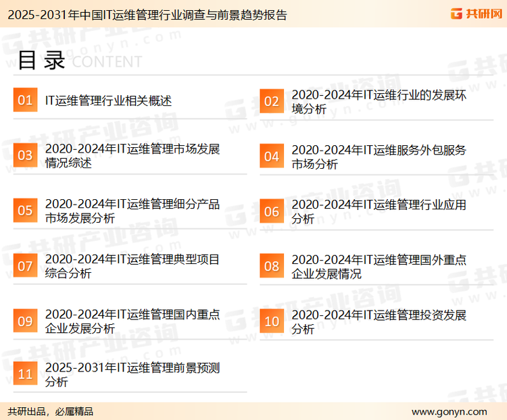
Task: Click the orange 07 number badge
Action: 25,265
